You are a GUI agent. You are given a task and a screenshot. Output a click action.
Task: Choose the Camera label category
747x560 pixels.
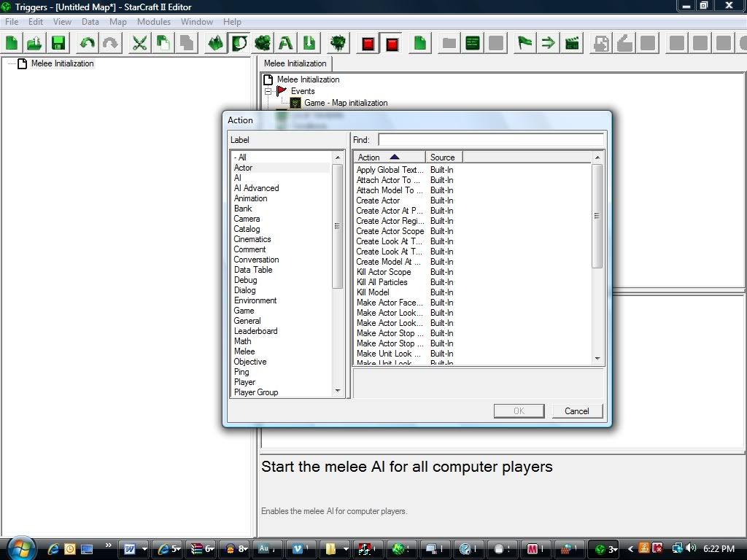pos(247,219)
